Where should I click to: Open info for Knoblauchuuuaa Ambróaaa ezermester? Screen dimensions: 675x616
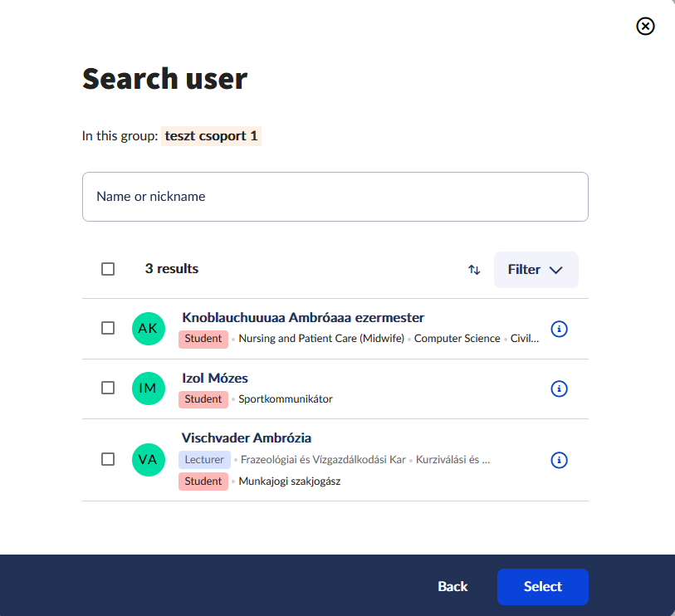click(x=559, y=329)
